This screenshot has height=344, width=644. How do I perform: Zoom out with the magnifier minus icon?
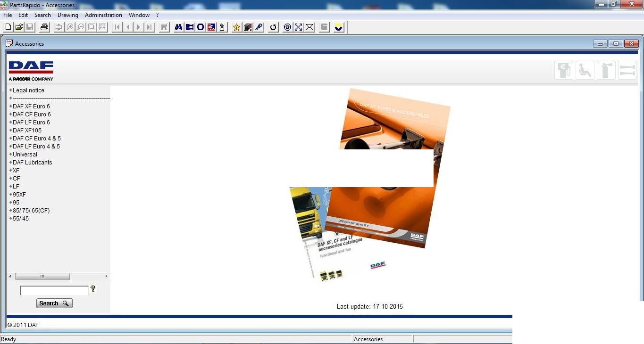coord(81,27)
